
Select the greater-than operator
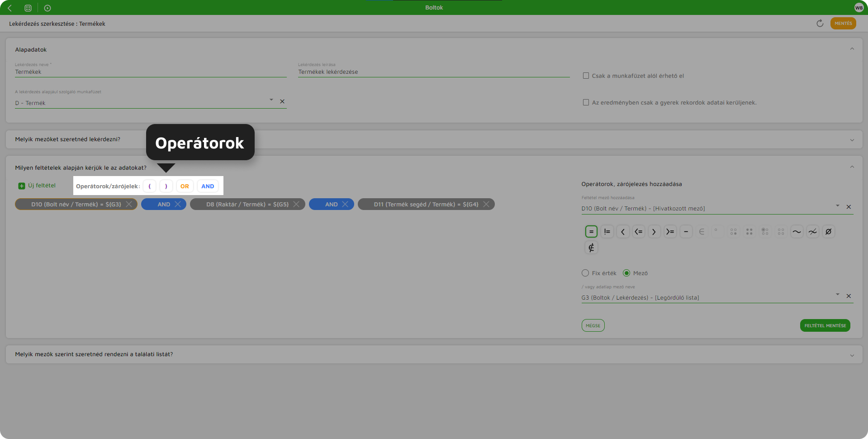click(654, 232)
